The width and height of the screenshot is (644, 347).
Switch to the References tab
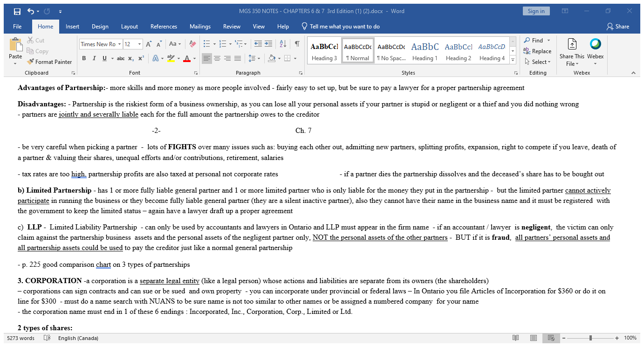click(164, 27)
